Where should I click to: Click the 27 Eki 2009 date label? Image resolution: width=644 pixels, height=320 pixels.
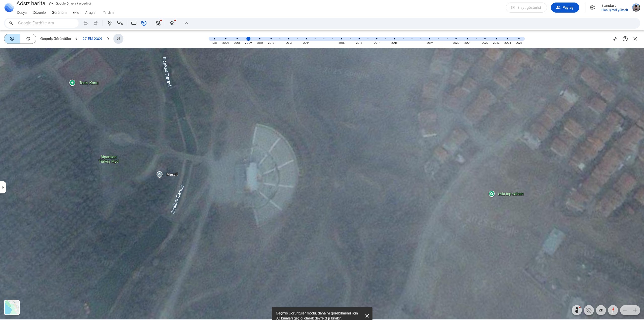pos(92,39)
